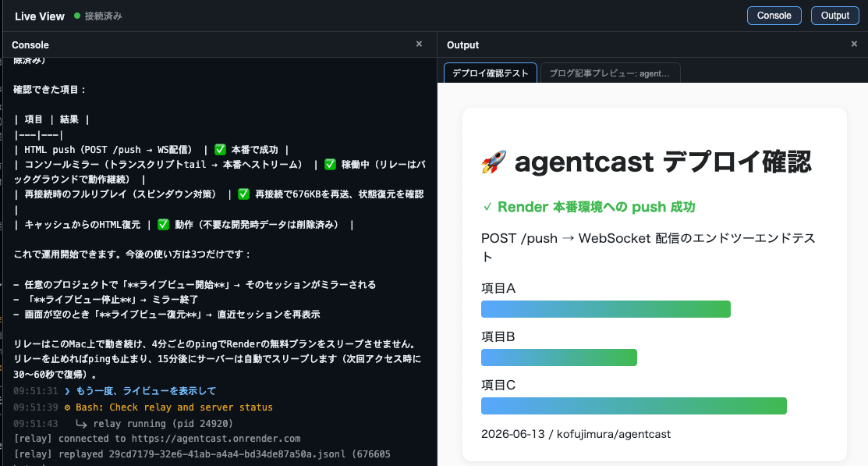Click the POST /push → WebSocket description text
Screen dimensions: 868x466
pos(648,247)
